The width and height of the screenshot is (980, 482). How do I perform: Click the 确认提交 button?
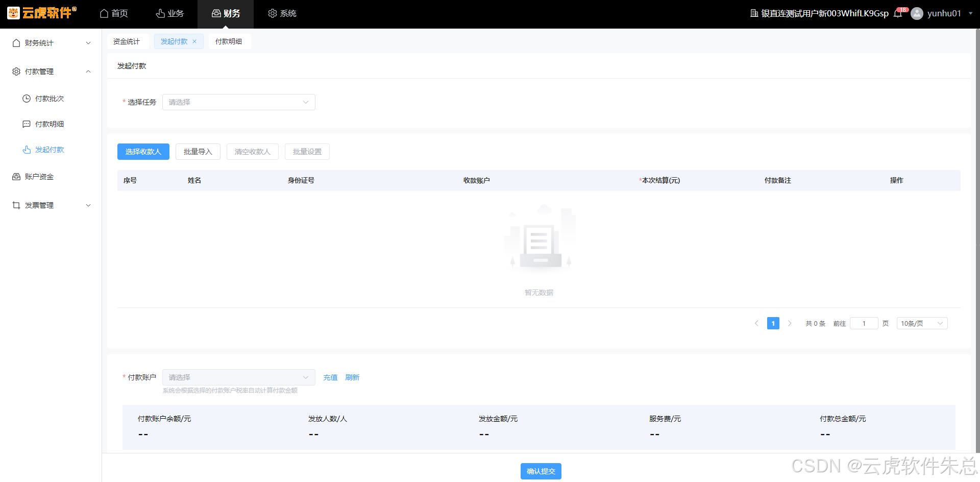point(541,471)
